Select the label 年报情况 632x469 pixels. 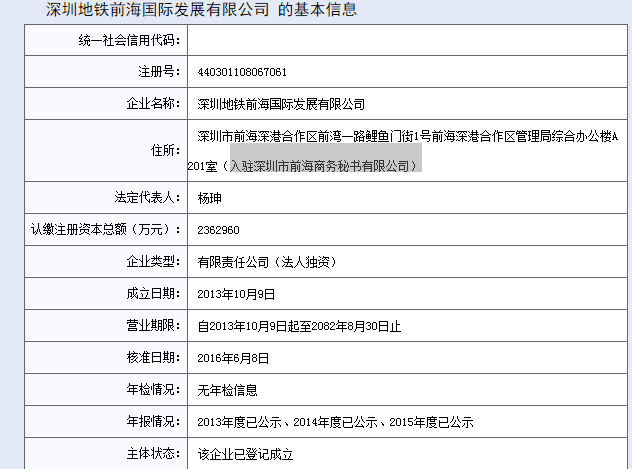tap(153, 421)
